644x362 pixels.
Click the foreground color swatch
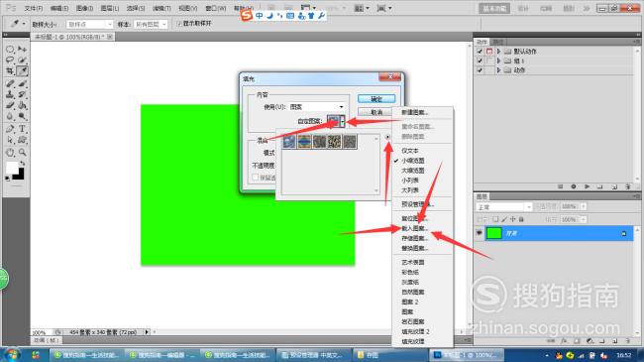(12, 168)
